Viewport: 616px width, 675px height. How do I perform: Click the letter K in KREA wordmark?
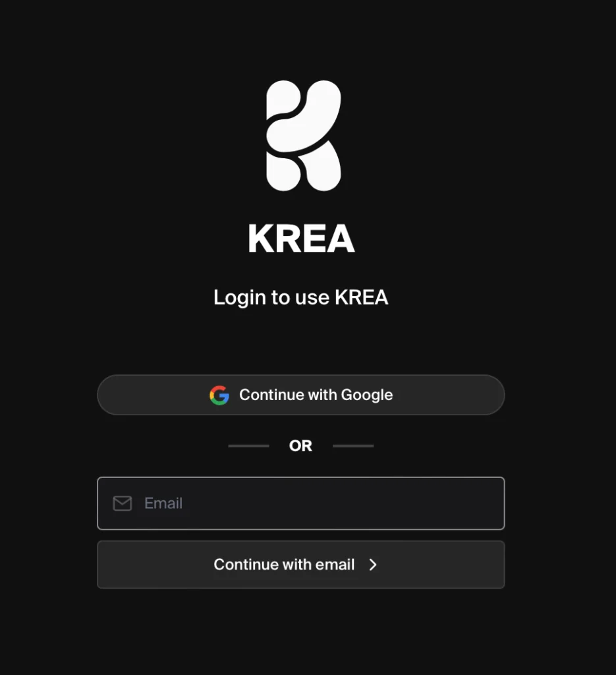coord(260,238)
